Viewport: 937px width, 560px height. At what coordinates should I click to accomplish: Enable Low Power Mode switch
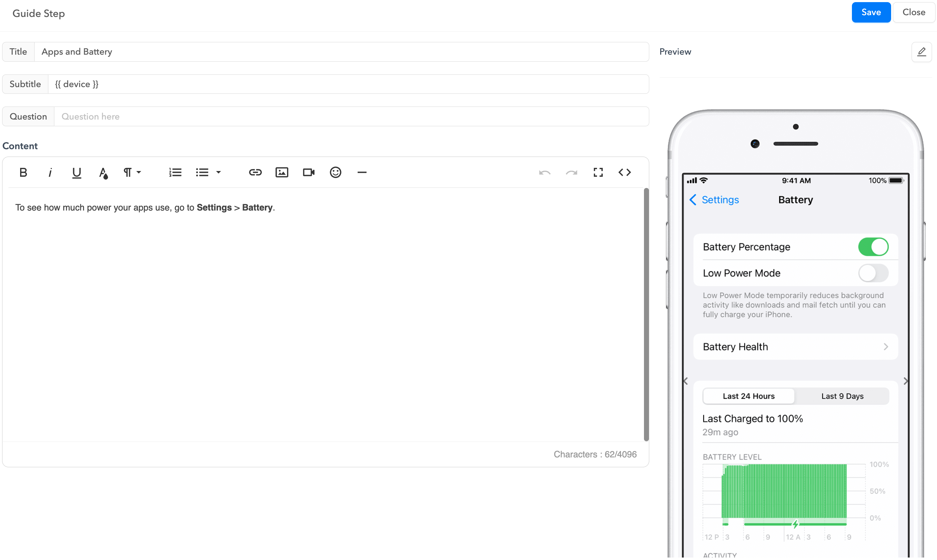[x=873, y=273]
